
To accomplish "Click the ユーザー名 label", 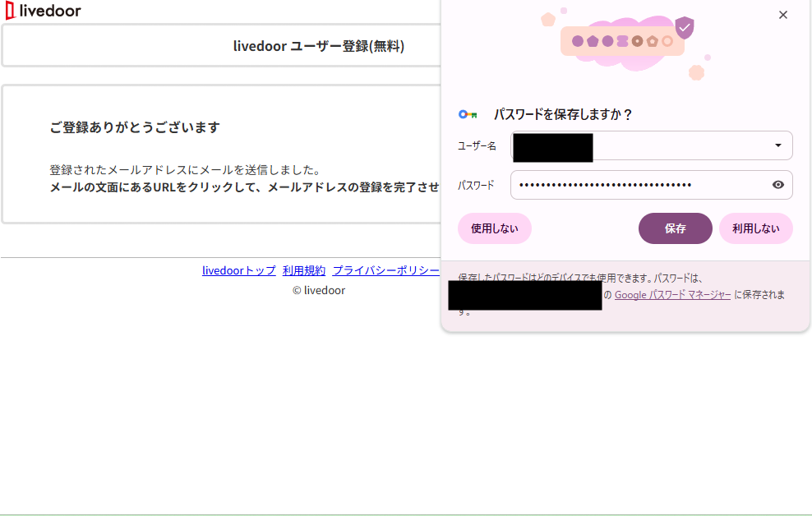I will [477, 146].
